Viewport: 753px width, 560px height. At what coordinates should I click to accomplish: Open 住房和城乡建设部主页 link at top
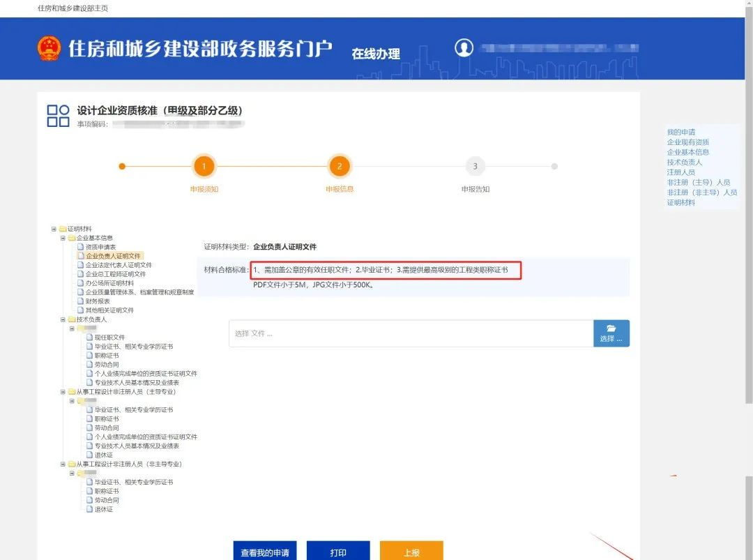(73, 8)
